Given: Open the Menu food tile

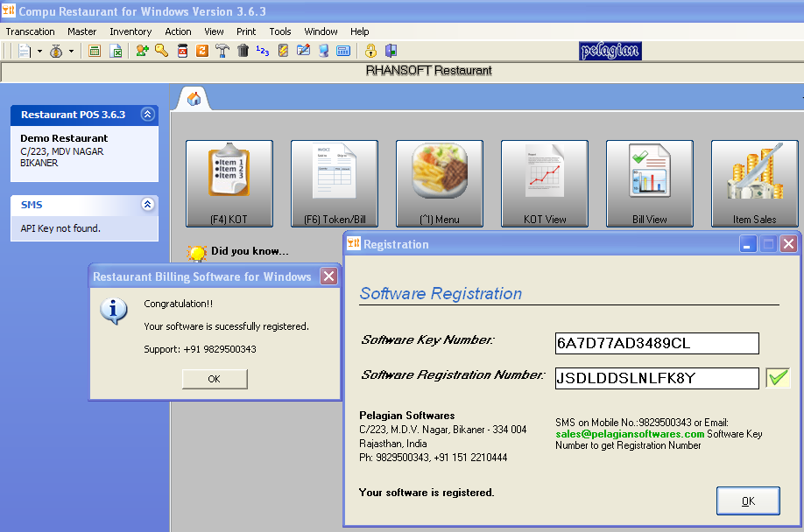Looking at the screenshot, I should pyautogui.click(x=440, y=184).
